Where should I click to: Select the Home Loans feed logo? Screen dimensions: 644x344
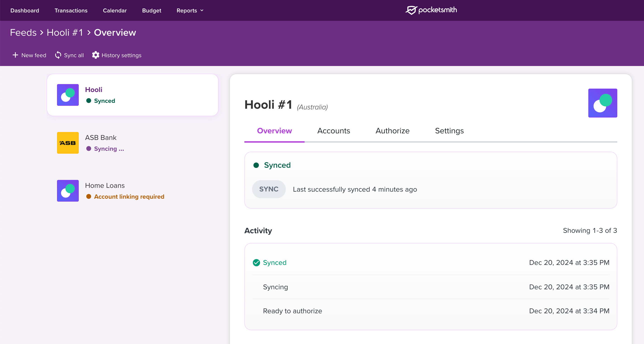(68, 191)
